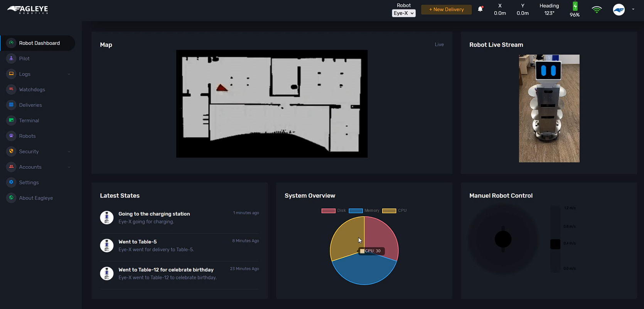Click the Terminal icon in sidebar
Screen dimensions: 644x309
[11, 120]
